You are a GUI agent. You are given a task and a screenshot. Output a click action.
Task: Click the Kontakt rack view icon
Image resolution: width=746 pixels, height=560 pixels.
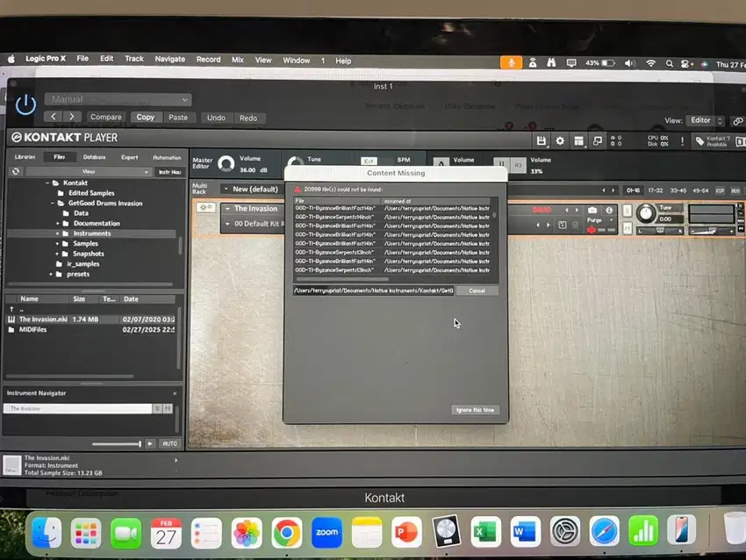coord(578,140)
